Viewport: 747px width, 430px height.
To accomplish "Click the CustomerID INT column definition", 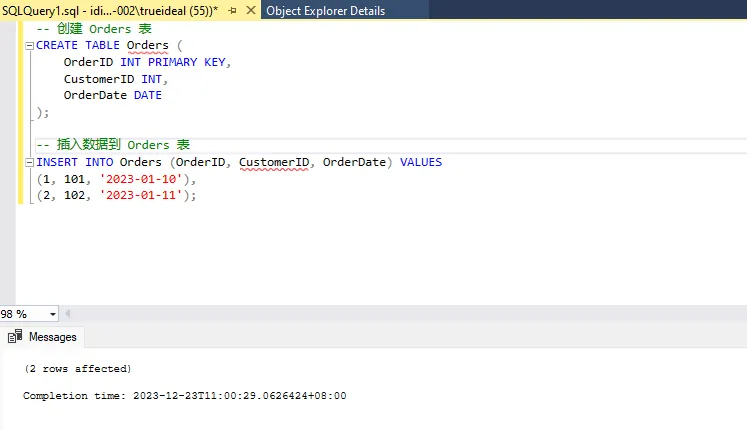I will click(116, 79).
